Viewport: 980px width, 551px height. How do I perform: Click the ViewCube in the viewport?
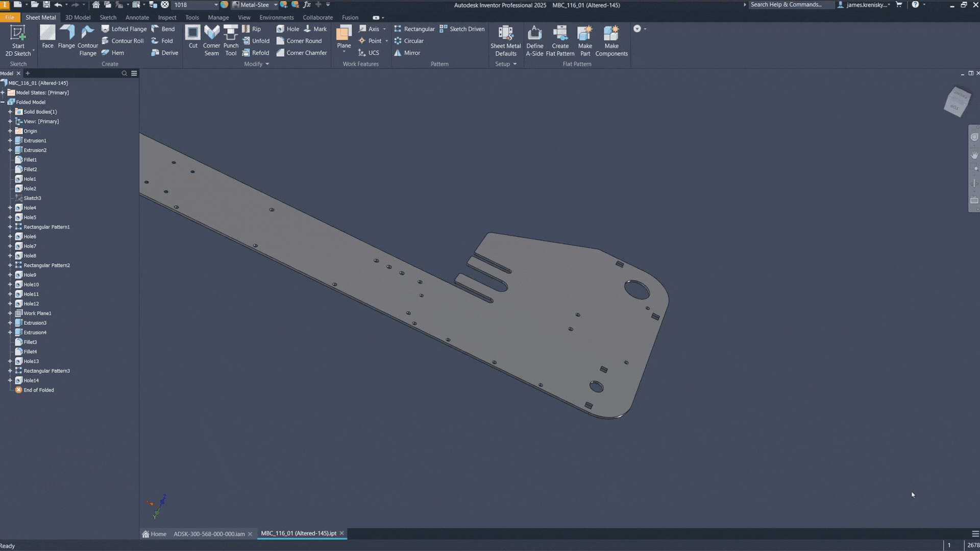(957, 102)
